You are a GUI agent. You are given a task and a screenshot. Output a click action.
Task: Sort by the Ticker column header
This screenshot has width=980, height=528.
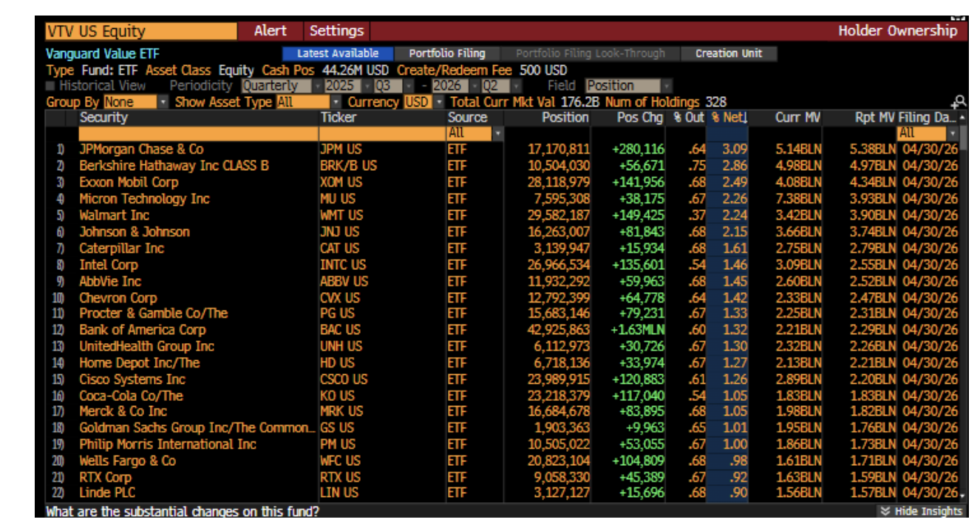[x=338, y=118]
